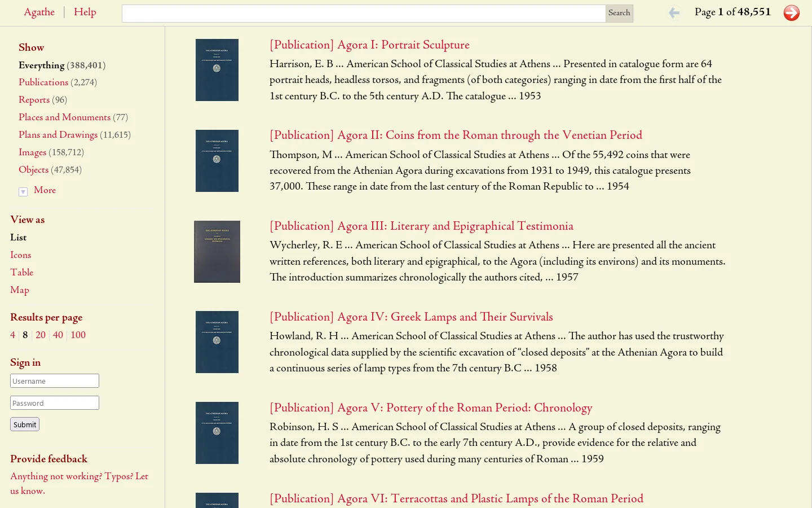Image resolution: width=812 pixels, height=508 pixels.
Task: Click the 'Show' sidebar heading
Action: click(x=31, y=48)
